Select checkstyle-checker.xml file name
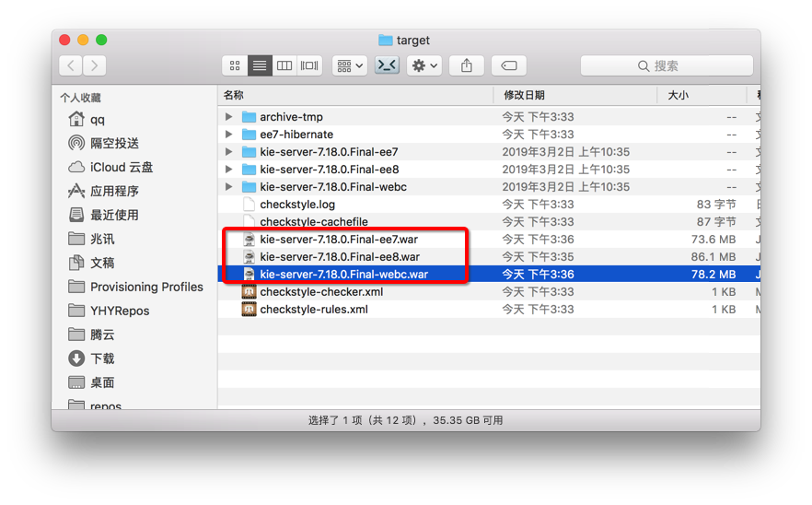Viewport: 812px width, 505px height. 321,292
